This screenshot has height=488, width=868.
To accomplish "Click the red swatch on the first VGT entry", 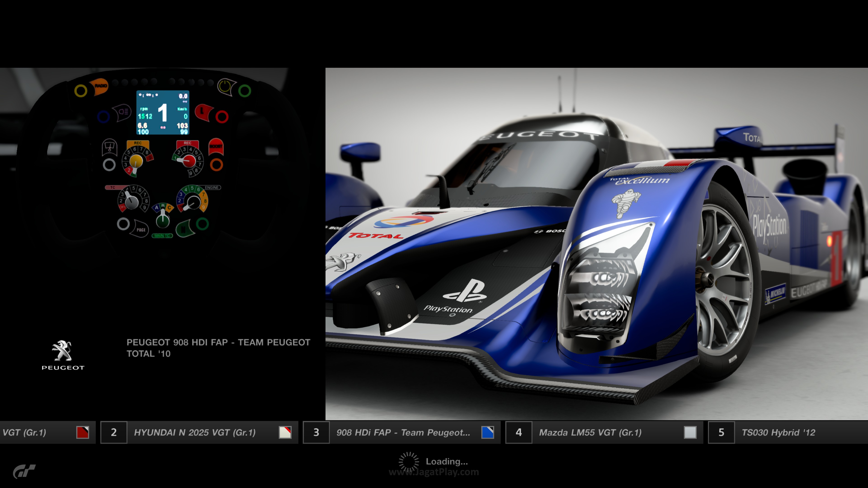I will click(x=83, y=432).
